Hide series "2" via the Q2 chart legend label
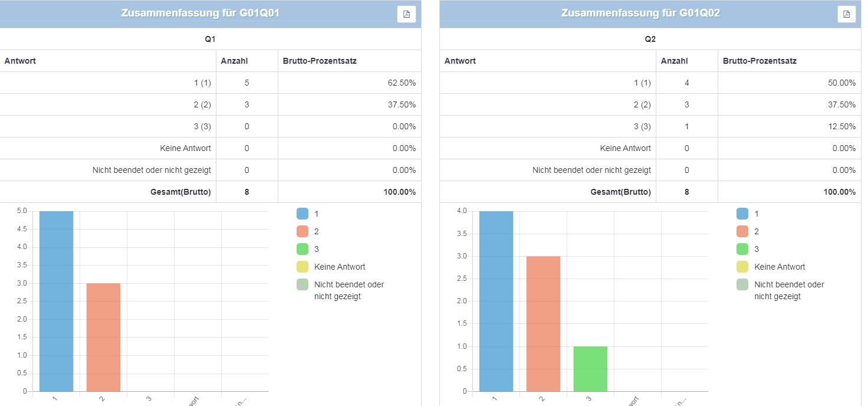Image resolution: width=868 pixels, height=406 pixels. click(757, 231)
